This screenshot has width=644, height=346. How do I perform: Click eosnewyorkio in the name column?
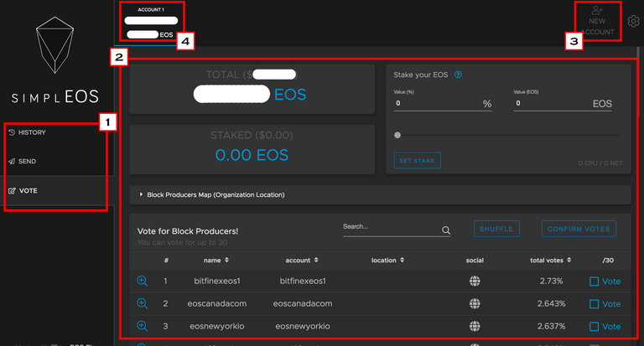tap(217, 326)
